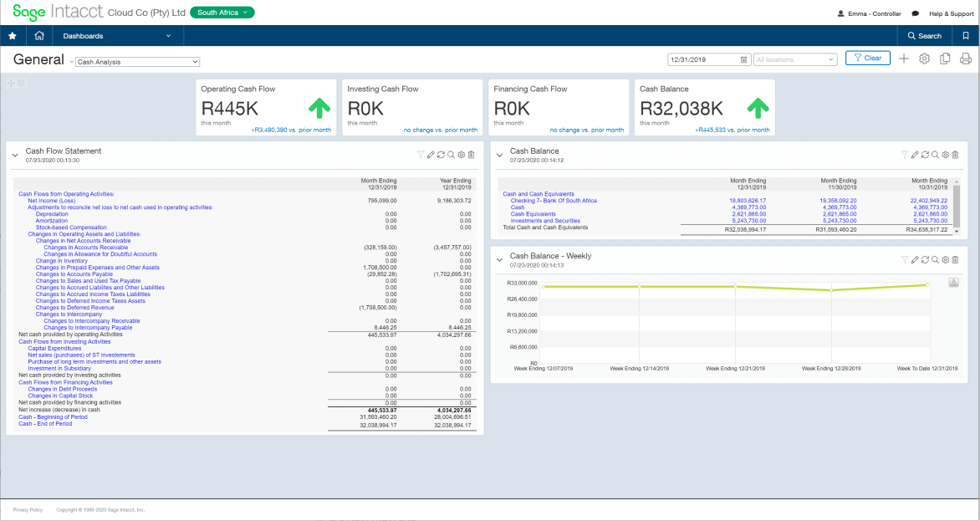
Task: Edit the Cash Flow Statement with pencil icon
Action: (x=431, y=155)
